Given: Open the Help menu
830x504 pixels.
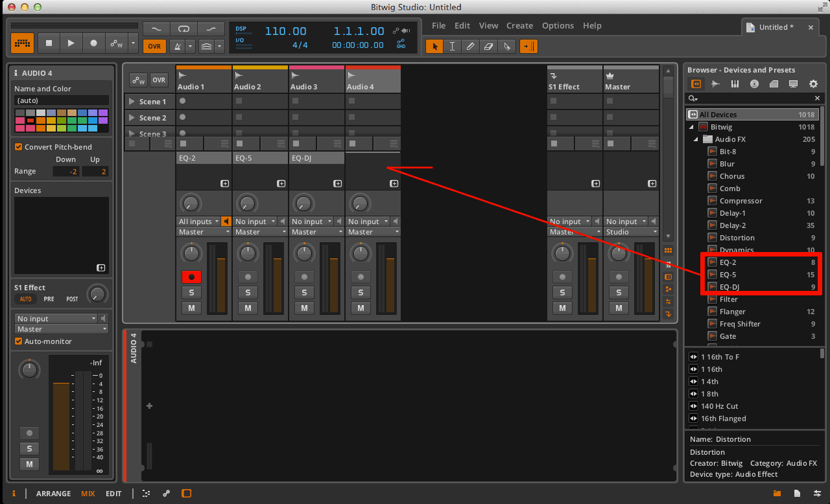Looking at the screenshot, I should (x=592, y=26).
